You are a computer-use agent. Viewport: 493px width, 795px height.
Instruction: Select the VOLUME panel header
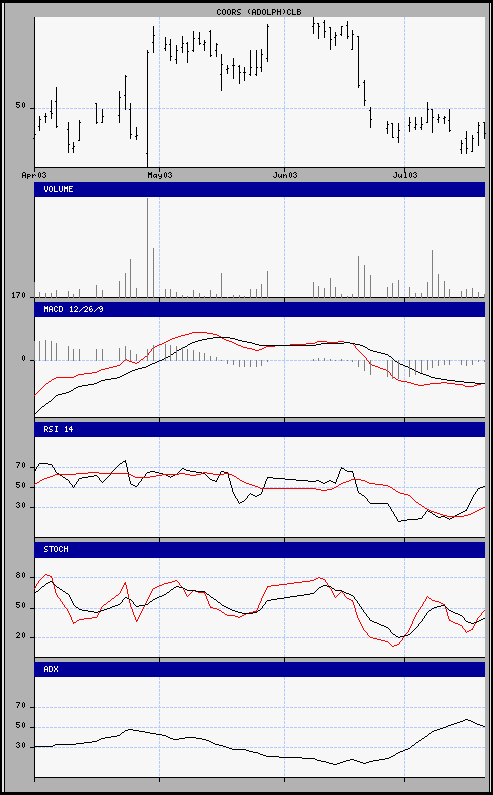point(260,189)
